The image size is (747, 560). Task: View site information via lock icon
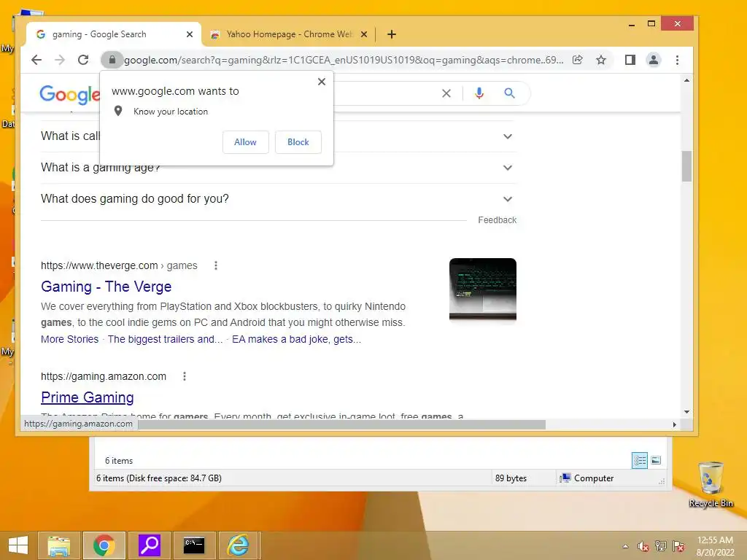(x=112, y=60)
